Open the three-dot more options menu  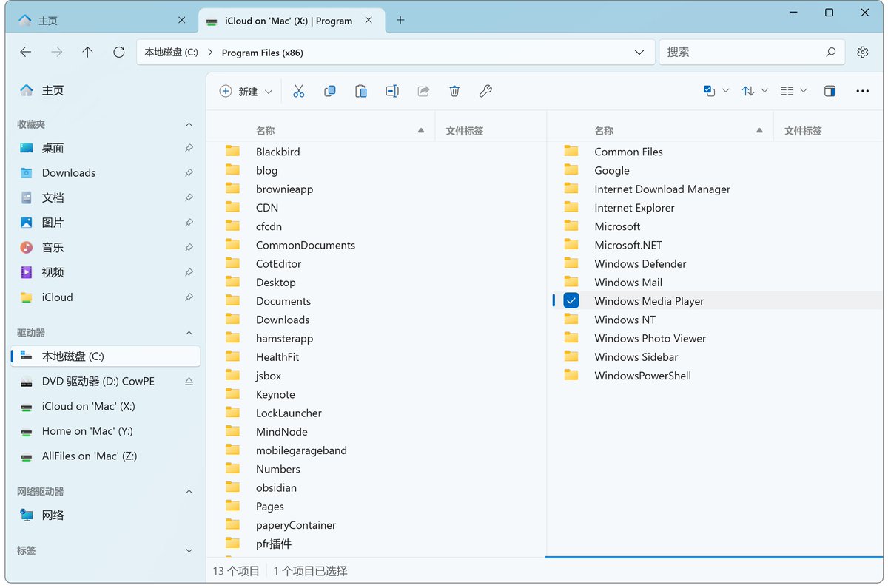click(x=862, y=91)
